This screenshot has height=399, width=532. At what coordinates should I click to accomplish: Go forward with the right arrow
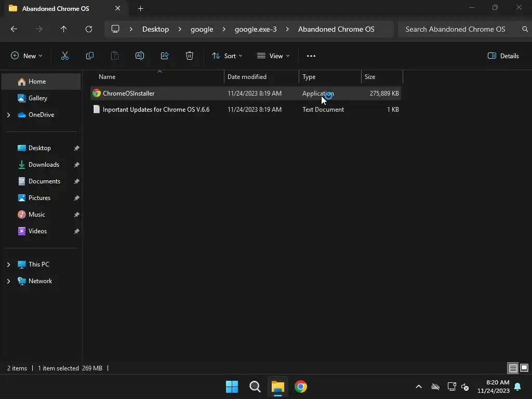click(x=39, y=29)
